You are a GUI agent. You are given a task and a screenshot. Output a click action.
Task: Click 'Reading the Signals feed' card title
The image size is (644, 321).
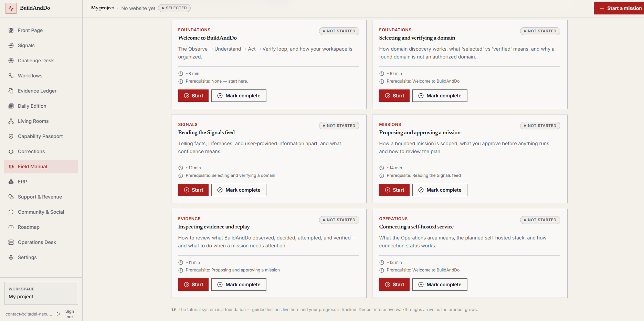207,132
